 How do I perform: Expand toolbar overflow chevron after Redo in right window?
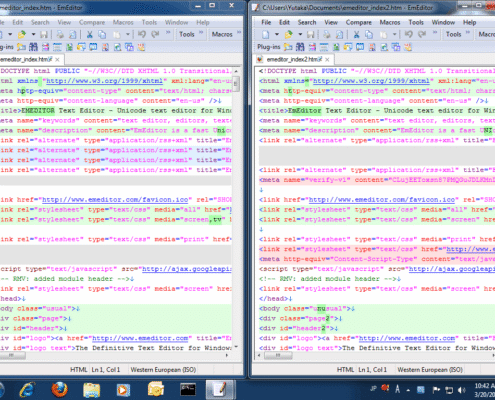click(x=435, y=32)
